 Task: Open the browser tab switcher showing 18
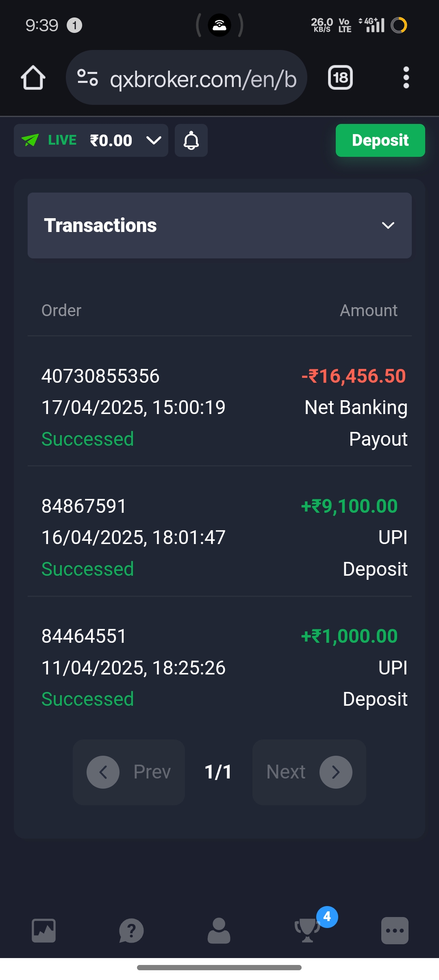(340, 78)
